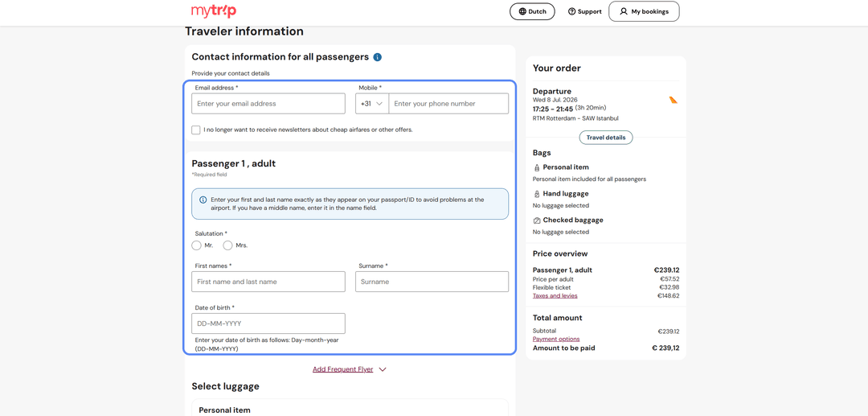Open the +31 country code dropdown
868x416 pixels.
point(372,104)
